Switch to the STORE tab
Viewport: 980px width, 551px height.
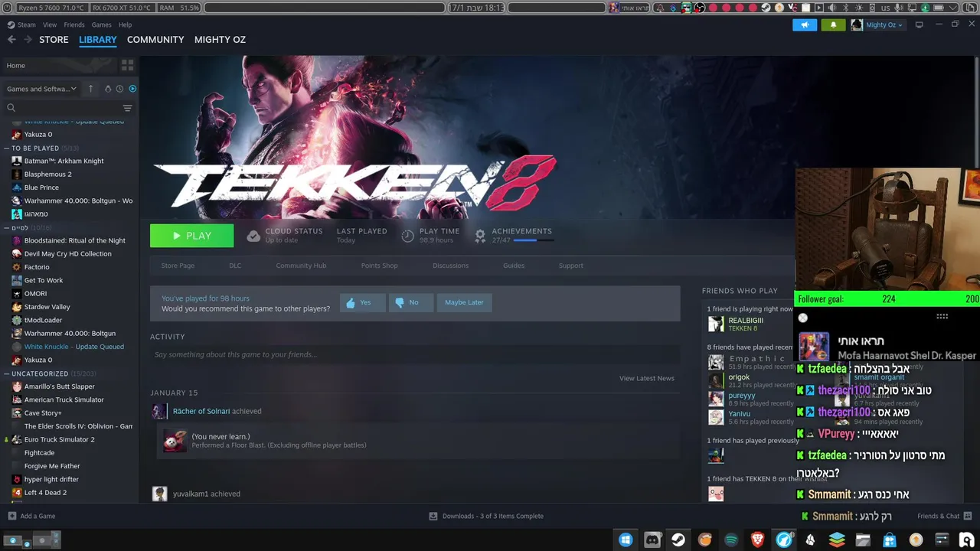click(x=54, y=39)
